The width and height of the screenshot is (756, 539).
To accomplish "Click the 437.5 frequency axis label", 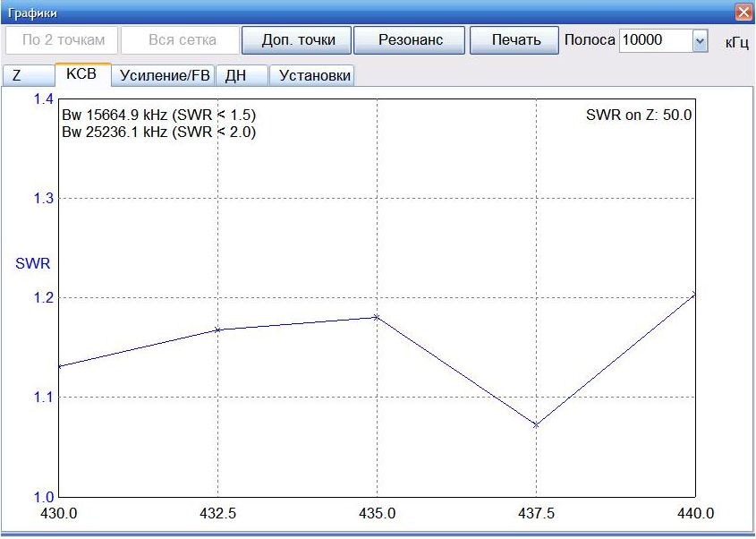I will click(536, 513).
